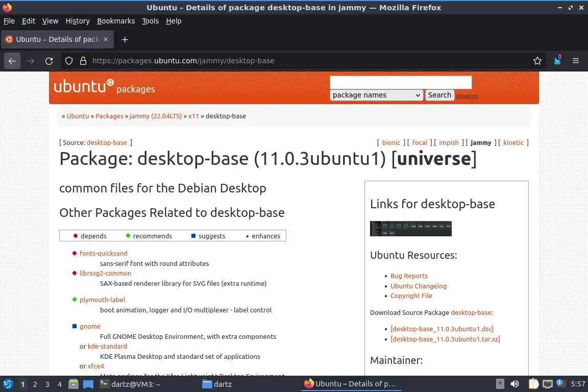The height and width of the screenshot is (392, 588).
Task: View site security lock information
Action: 83,61
